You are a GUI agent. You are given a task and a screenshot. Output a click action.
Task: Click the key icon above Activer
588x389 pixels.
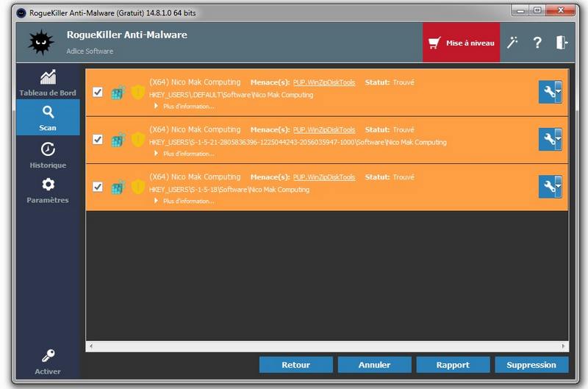48,357
